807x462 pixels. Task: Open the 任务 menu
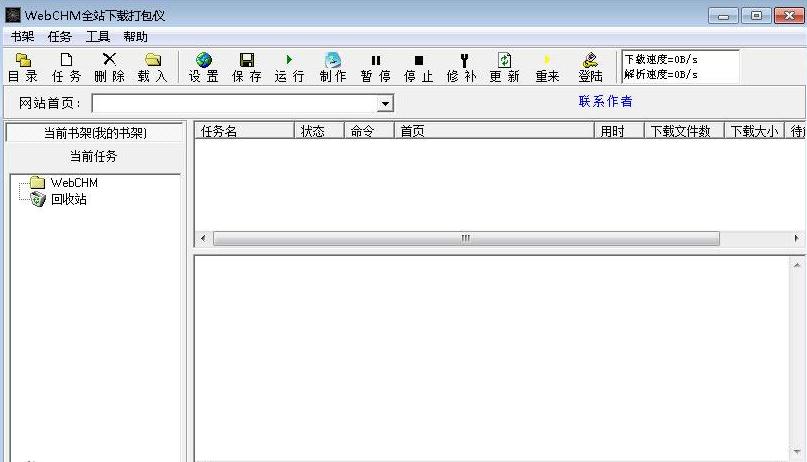coord(60,37)
